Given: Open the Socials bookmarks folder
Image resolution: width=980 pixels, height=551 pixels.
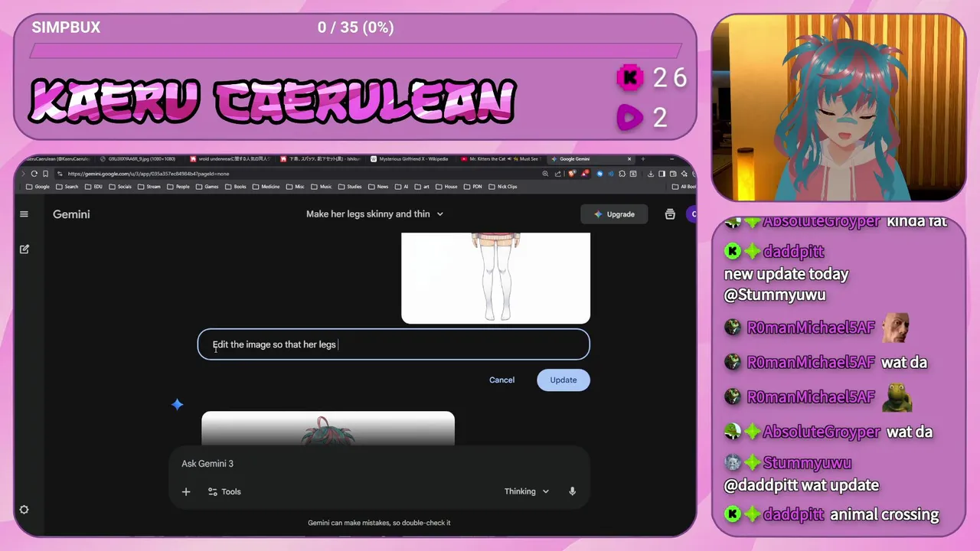Looking at the screenshot, I should [x=120, y=186].
